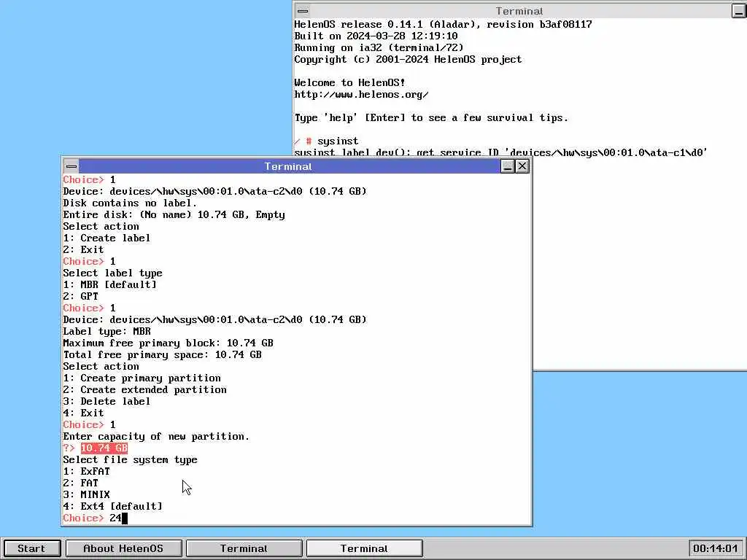Minimize the background Terminal window
This screenshot has width=747, height=560.
(739, 11)
